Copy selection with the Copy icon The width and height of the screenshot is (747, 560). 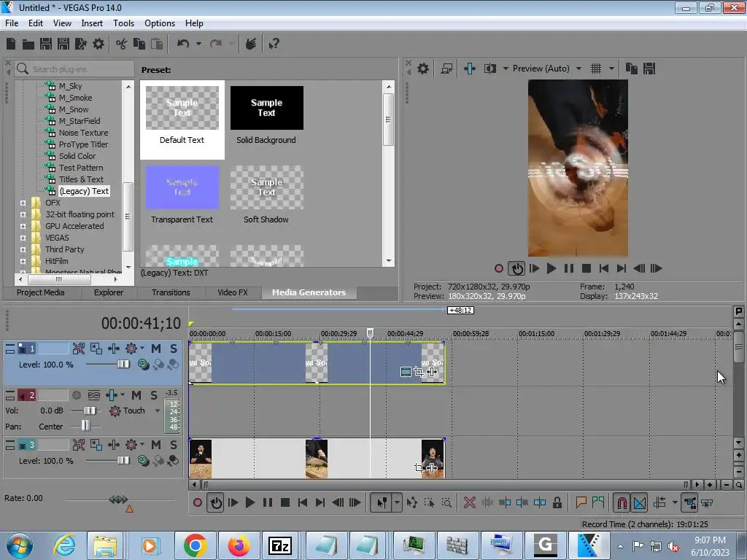(x=139, y=44)
